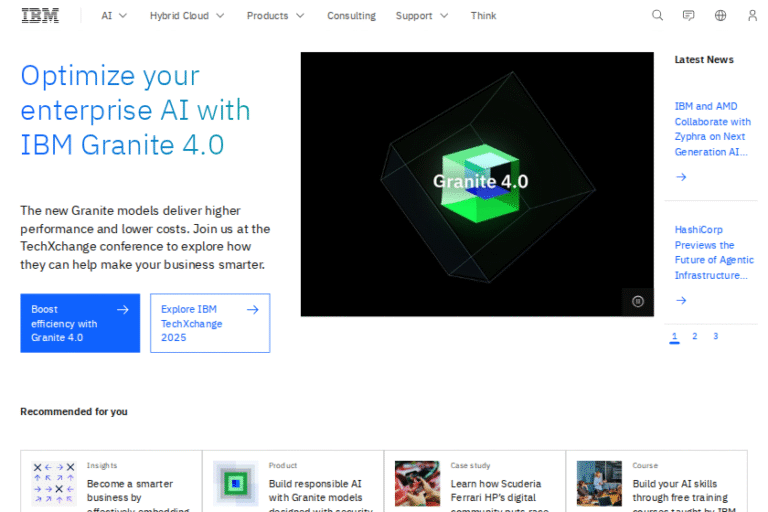Open the chat bubble icon
Screen dimensions: 768x512
pyautogui.click(x=688, y=16)
